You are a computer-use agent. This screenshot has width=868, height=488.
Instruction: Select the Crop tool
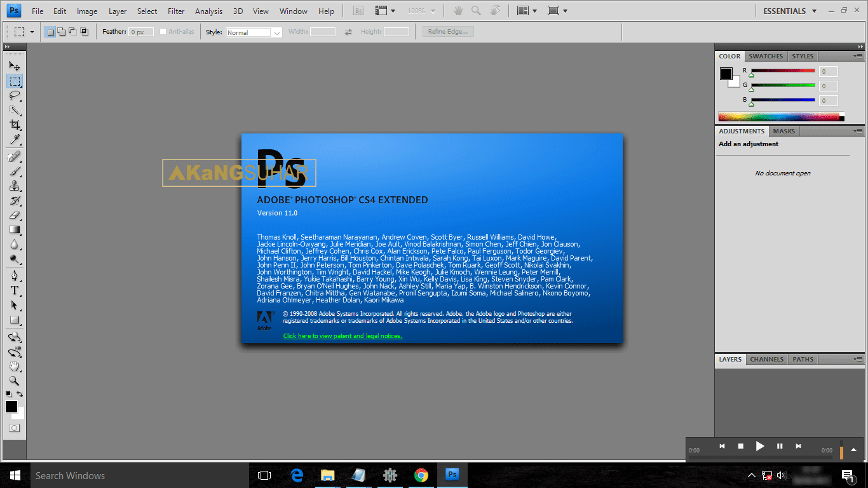tap(14, 125)
